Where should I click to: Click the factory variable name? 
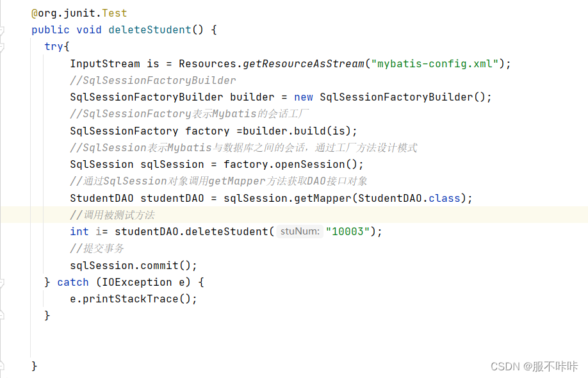click(208, 131)
